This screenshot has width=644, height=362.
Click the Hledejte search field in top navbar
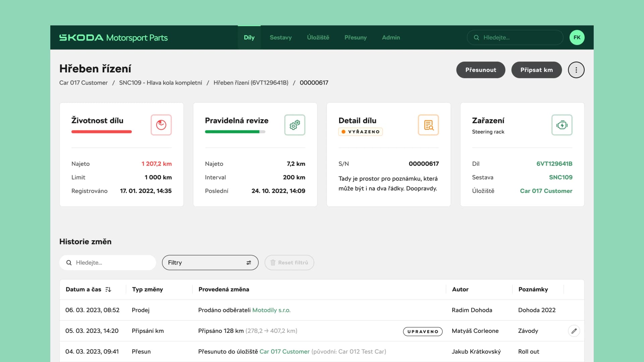(515, 38)
